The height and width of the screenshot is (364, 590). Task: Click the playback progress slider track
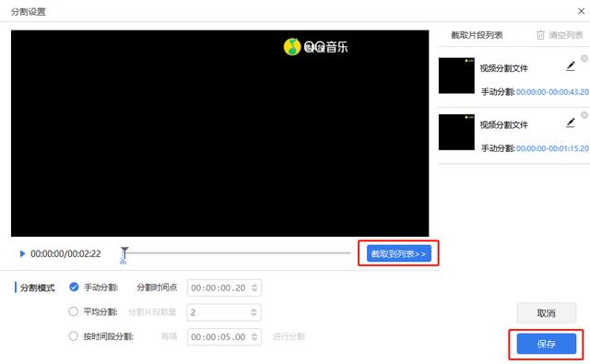(x=238, y=253)
